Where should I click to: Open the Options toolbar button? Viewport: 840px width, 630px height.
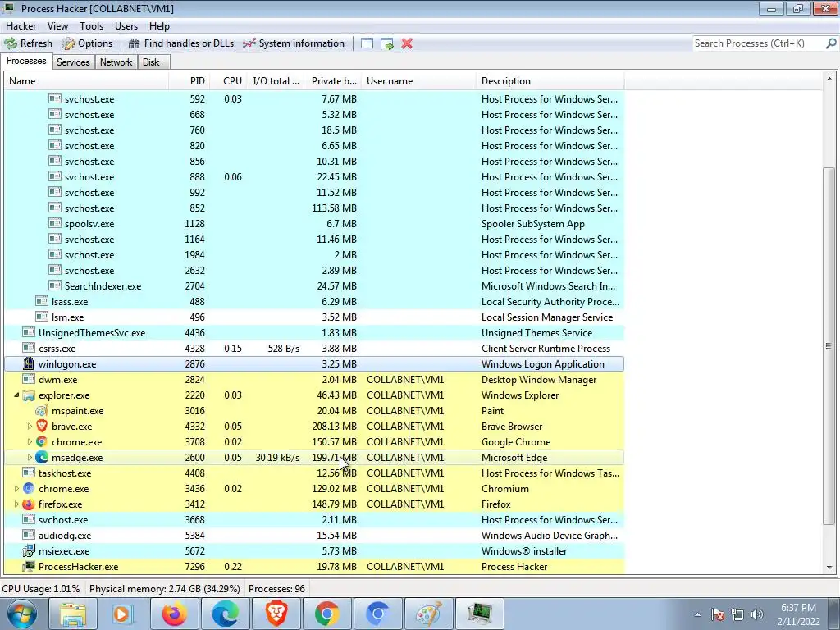click(x=87, y=43)
